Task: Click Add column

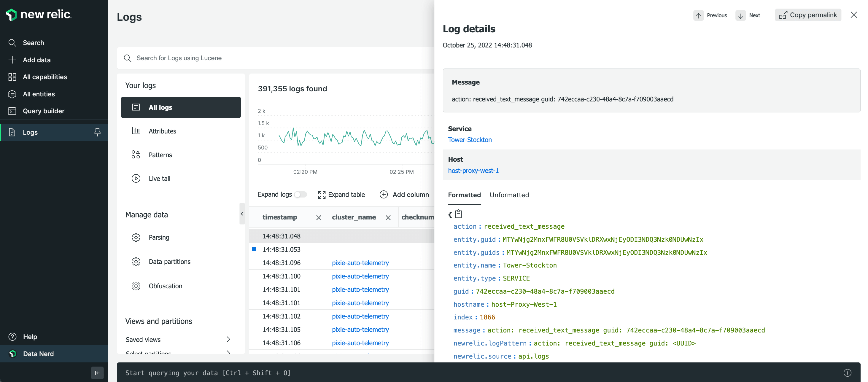Action: click(x=404, y=195)
